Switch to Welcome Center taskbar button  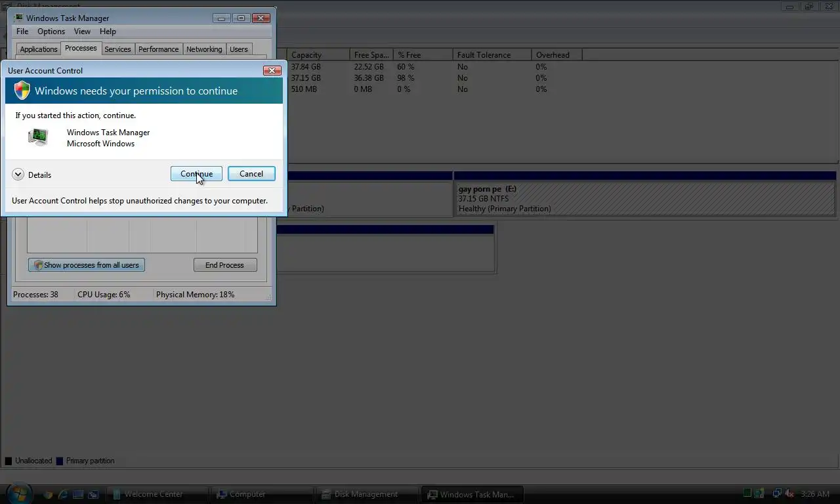click(x=157, y=494)
